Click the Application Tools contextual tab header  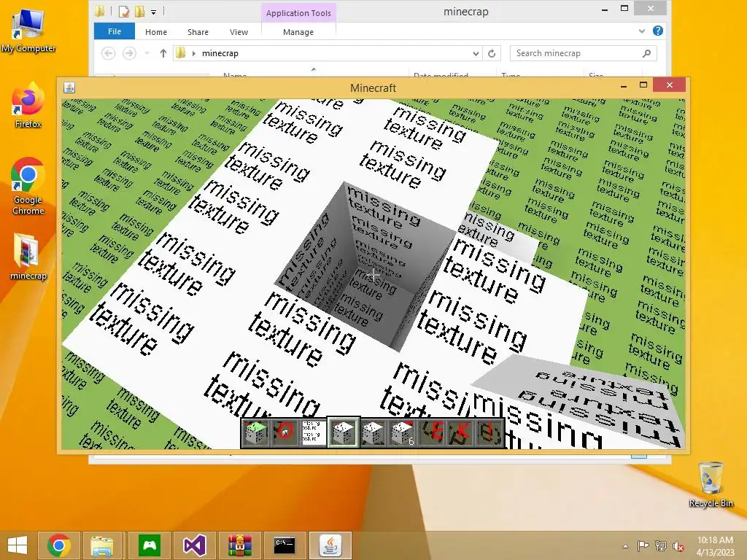pyautogui.click(x=298, y=13)
